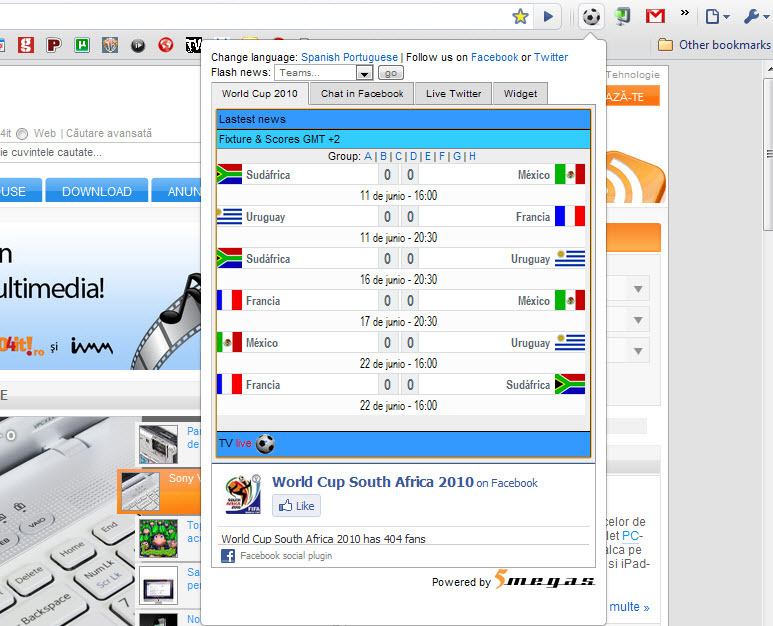Viewport: 773px width, 626px height.
Task: Open the Gmail extension icon
Action: [x=655, y=17]
